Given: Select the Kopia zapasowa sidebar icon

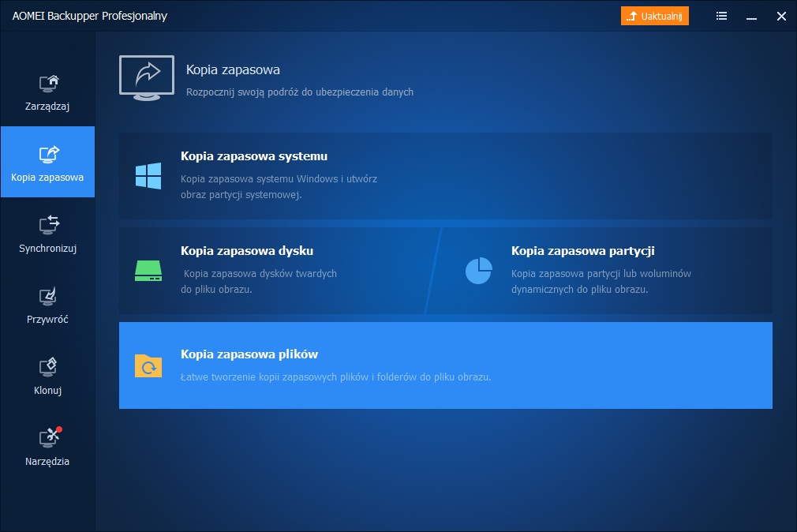Looking at the screenshot, I should coord(49,154).
